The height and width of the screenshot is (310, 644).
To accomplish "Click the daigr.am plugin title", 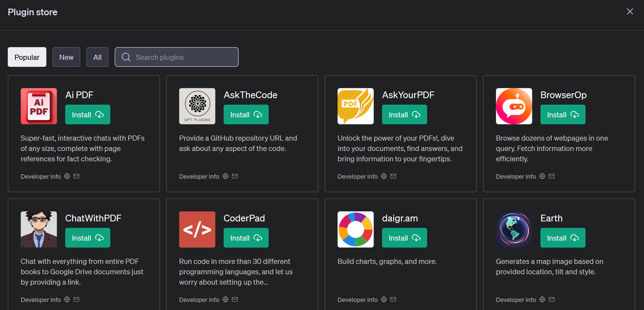I will point(400,218).
